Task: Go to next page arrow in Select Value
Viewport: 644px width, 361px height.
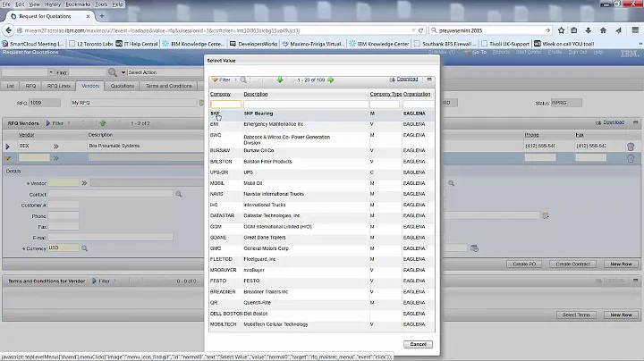Action: 331,80
